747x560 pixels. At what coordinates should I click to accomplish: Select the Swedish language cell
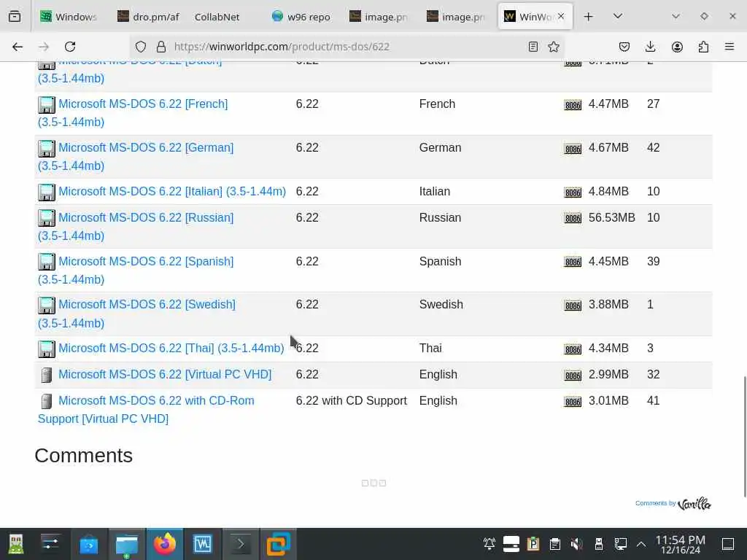(441, 304)
